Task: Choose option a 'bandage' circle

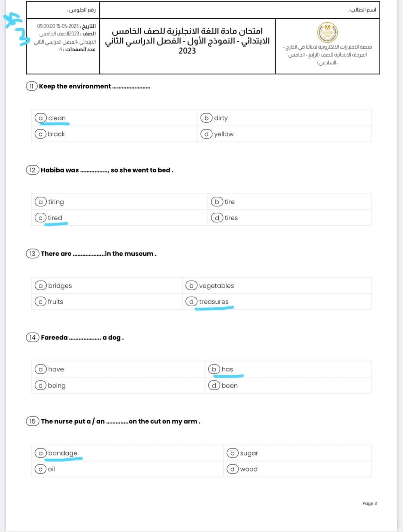Action: tap(41, 453)
